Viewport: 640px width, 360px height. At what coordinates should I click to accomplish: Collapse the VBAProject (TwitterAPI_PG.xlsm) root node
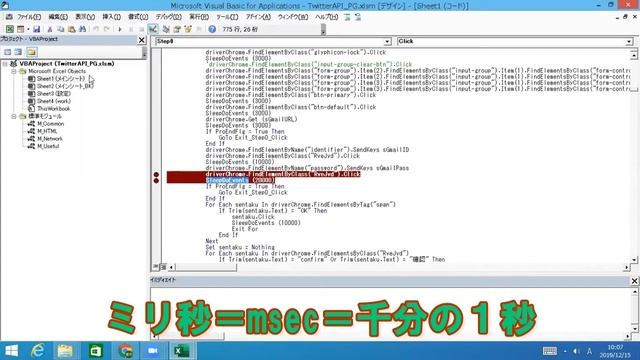(x=5, y=64)
